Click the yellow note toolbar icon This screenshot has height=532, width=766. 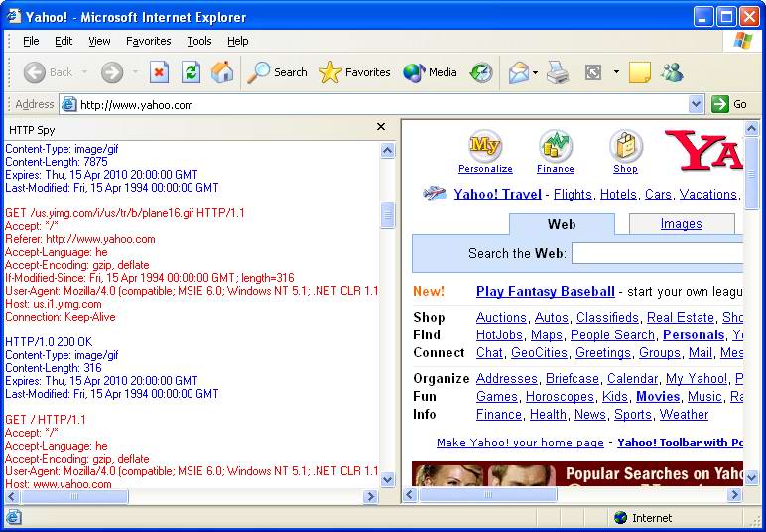pyautogui.click(x=639, y=72)
